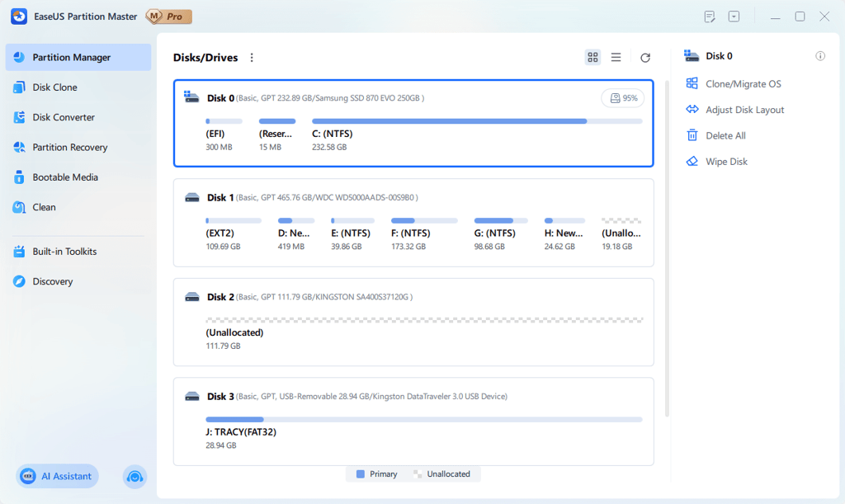Click the Partition Manager pie icon
Image resolution: width=845 pixels, height=504 pixels.
click(19, 57)
